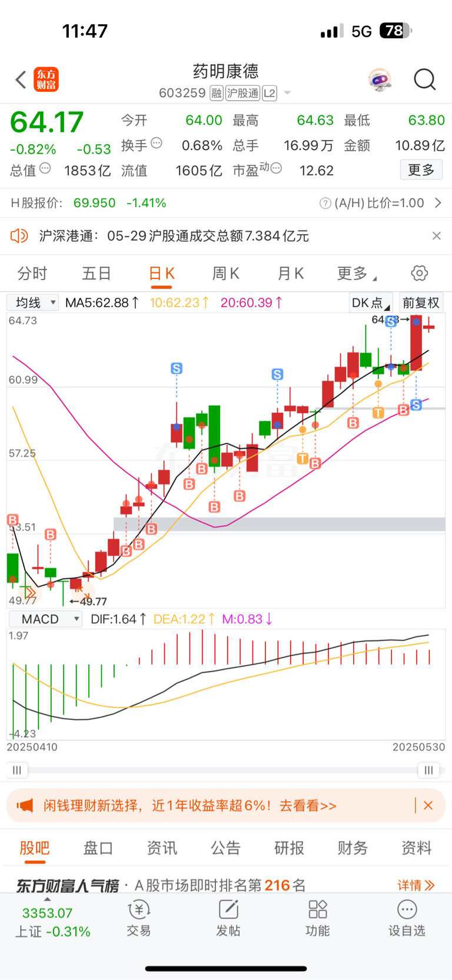Tap the L2 badge
The height and width of the screenshot is (980, 452).
point(270,93)
